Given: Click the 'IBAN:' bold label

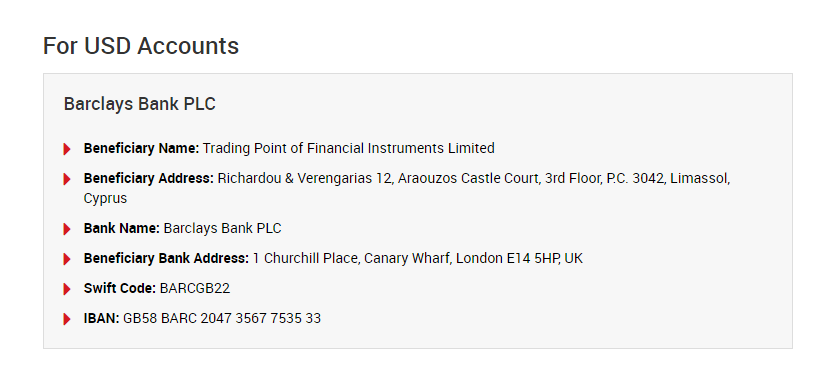Looking at the screenshot, I should click(102, 319).
